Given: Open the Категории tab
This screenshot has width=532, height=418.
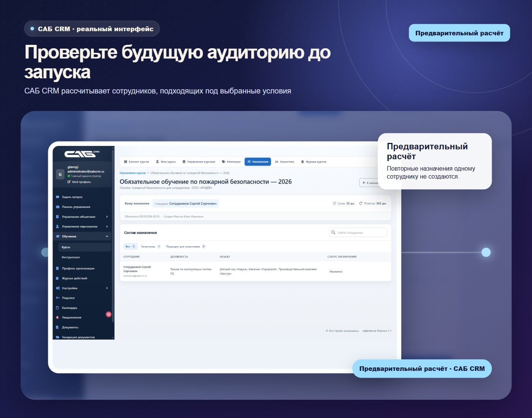Looking at the screenshot, I should [231, 162].
